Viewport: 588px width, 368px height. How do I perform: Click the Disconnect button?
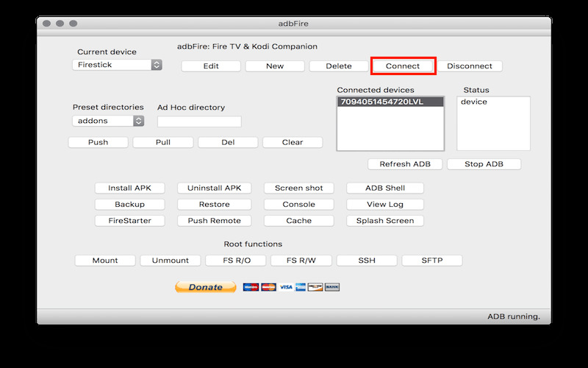(x=470, y=66)
